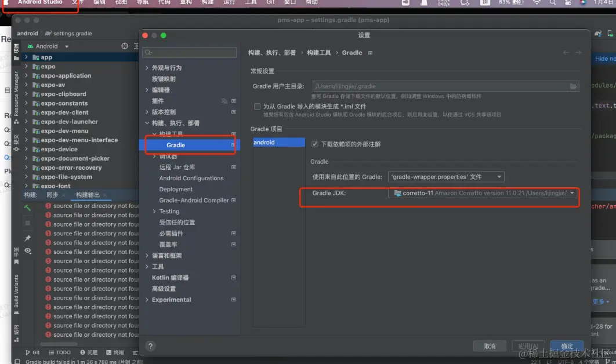The image size is (616, 364).
Task: Click the Gradle user home path field
Action: (x=446, y=86)
